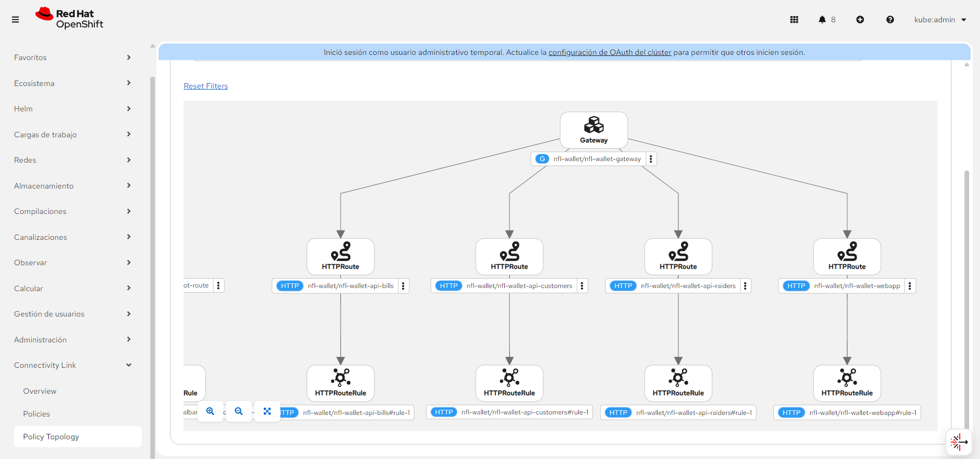980x459 pixels.
Task: Expand the Cargas de trabajo section
Action: (x=72, y=135)
